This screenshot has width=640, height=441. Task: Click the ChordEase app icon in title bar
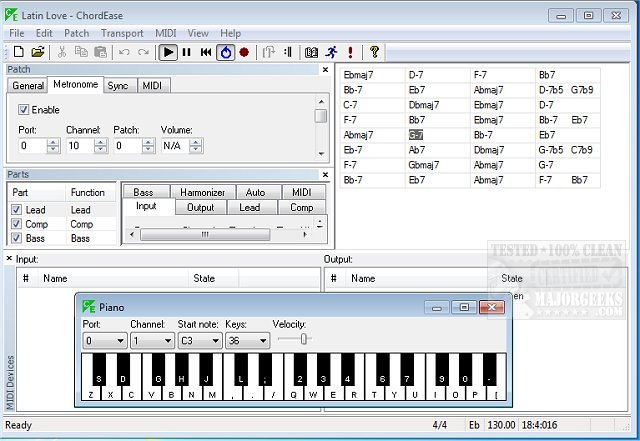point(11,15)
